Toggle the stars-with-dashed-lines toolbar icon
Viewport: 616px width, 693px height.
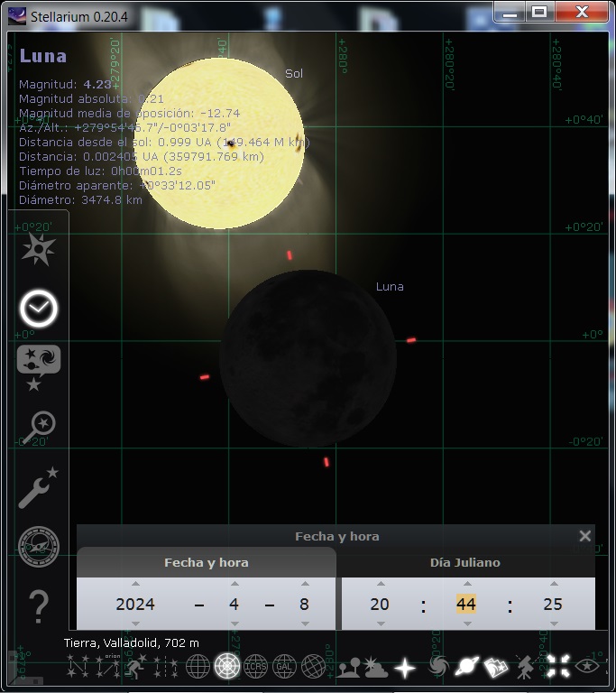(x=165, y=666)
